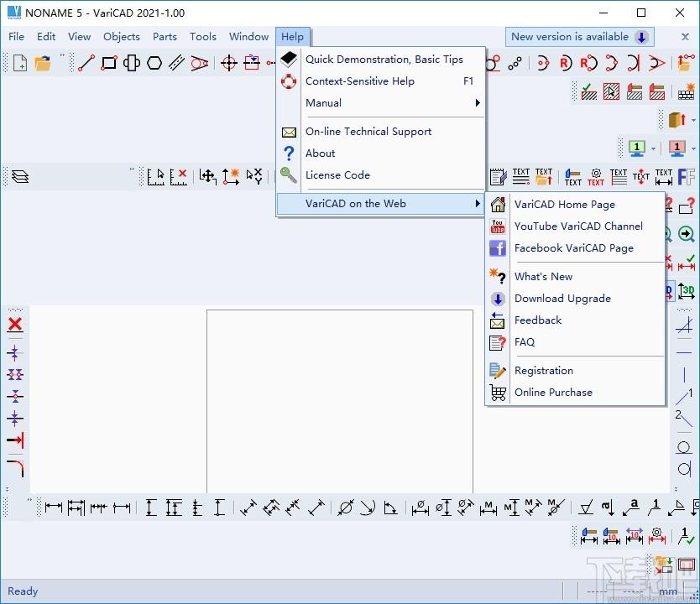This screenshot has width=700, height=604.
Task: Open the Parts menu
Action: click(x=165, y=37)
